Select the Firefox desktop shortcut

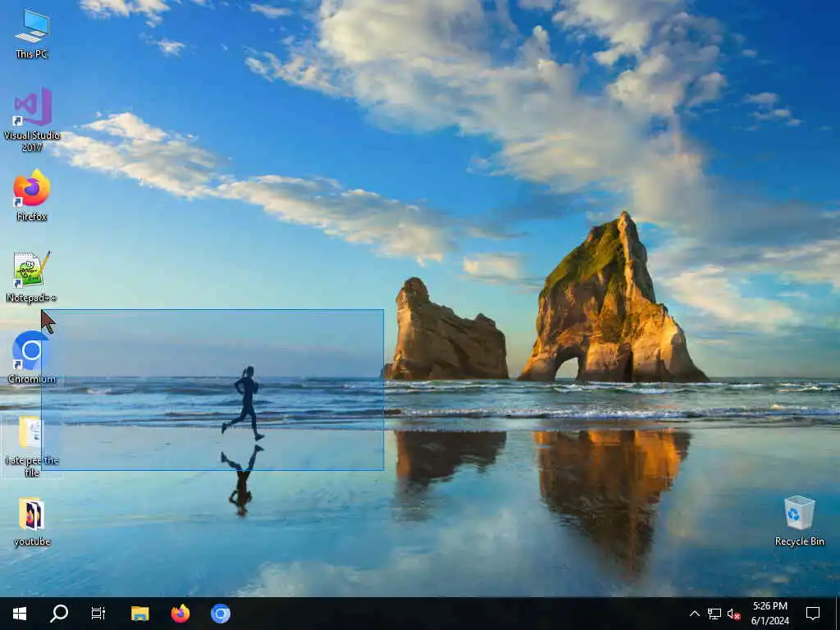[32, 195]
